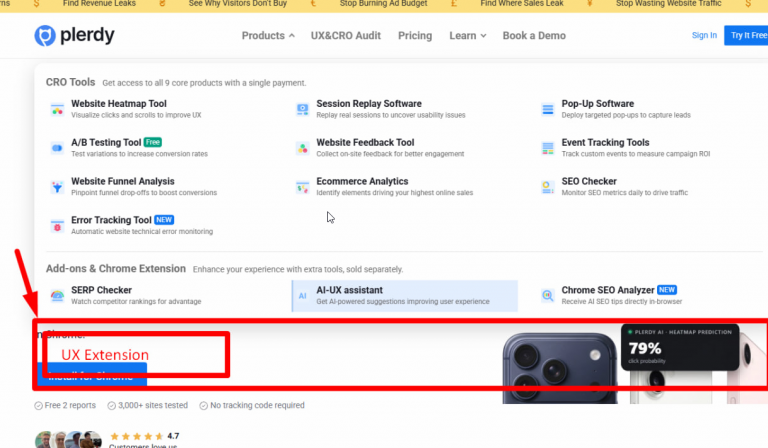Click the CRO Tools section heading
This screenshot has width=768, height=448.
point(71,82)
